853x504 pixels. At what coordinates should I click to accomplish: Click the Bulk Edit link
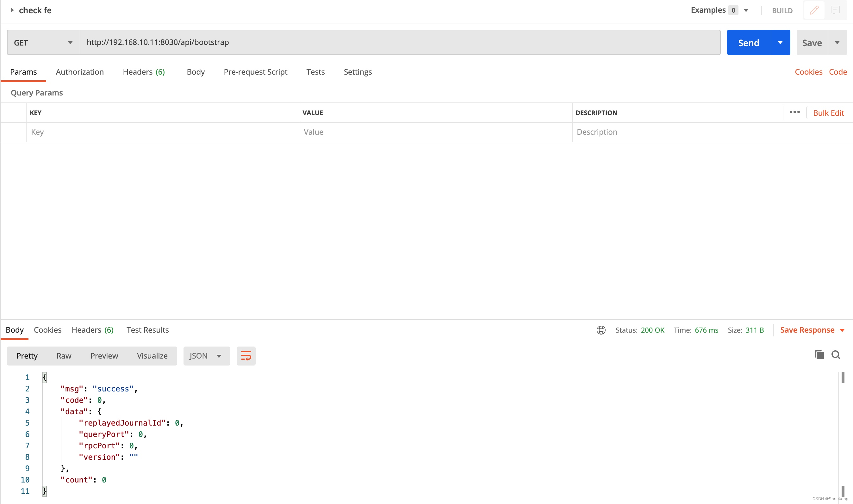828,113
